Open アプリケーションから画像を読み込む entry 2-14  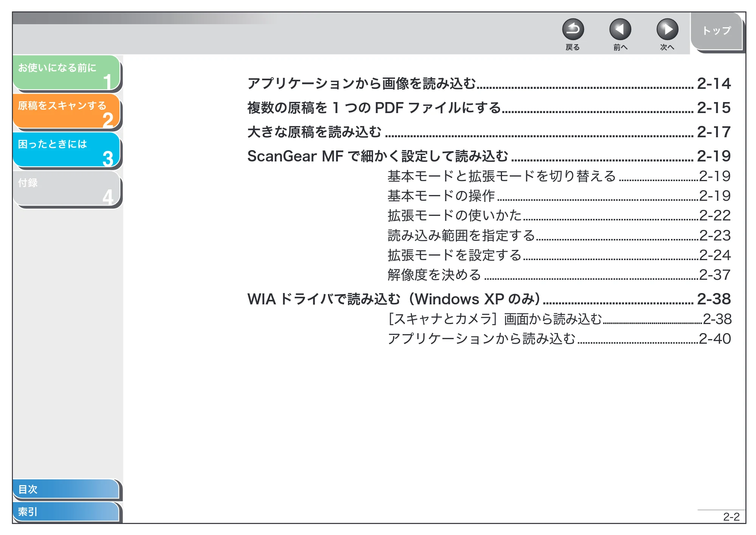click(x=489, y=83)
